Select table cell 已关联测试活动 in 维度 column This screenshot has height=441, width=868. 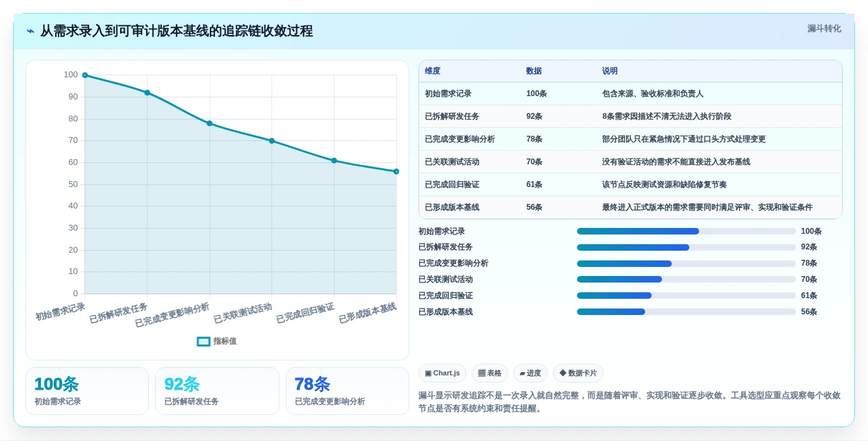coord(470,162)
